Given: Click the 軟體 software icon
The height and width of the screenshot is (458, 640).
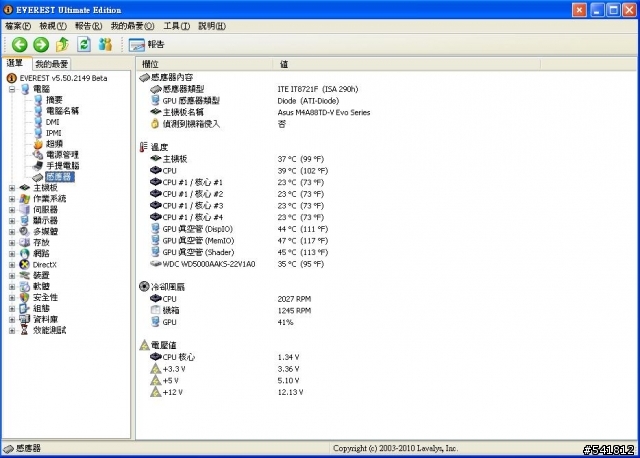Looking at the screenshot, I should point(24,287).
